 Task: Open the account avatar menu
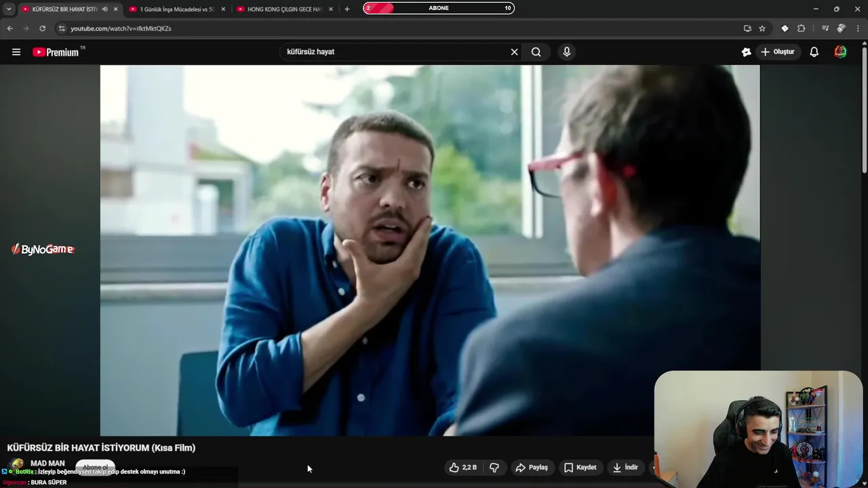click(840, 52)
